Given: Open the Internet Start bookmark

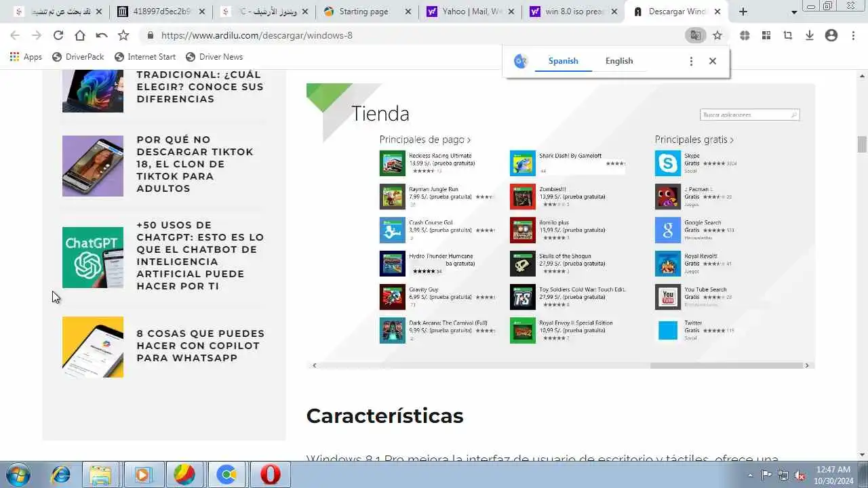Looking at the screenshot, I should [145, 57].
